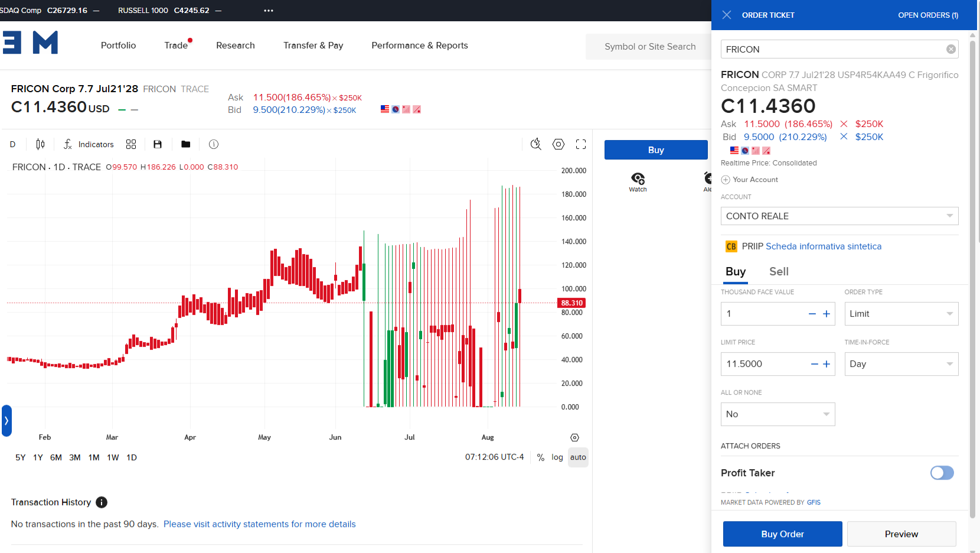Show chart info icon
The height and width of the screenshot is (553, 980).
point(214,144)
